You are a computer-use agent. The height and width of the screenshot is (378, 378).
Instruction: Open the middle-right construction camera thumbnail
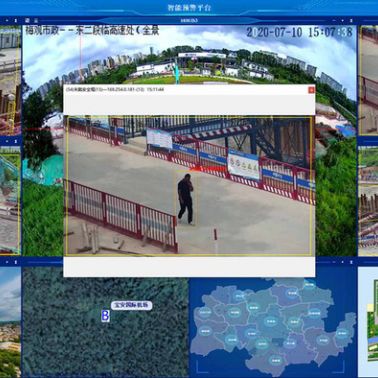368,201
